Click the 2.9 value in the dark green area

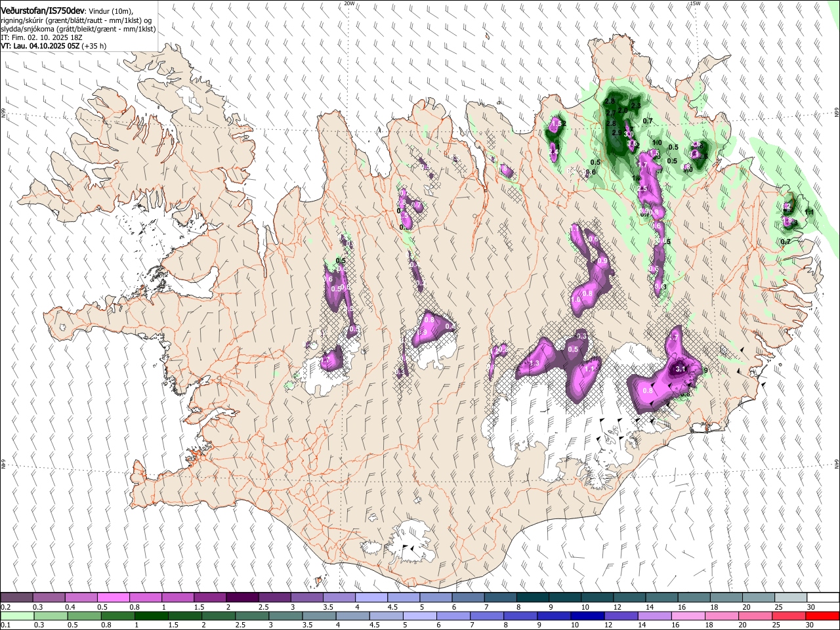coord(616,133)
